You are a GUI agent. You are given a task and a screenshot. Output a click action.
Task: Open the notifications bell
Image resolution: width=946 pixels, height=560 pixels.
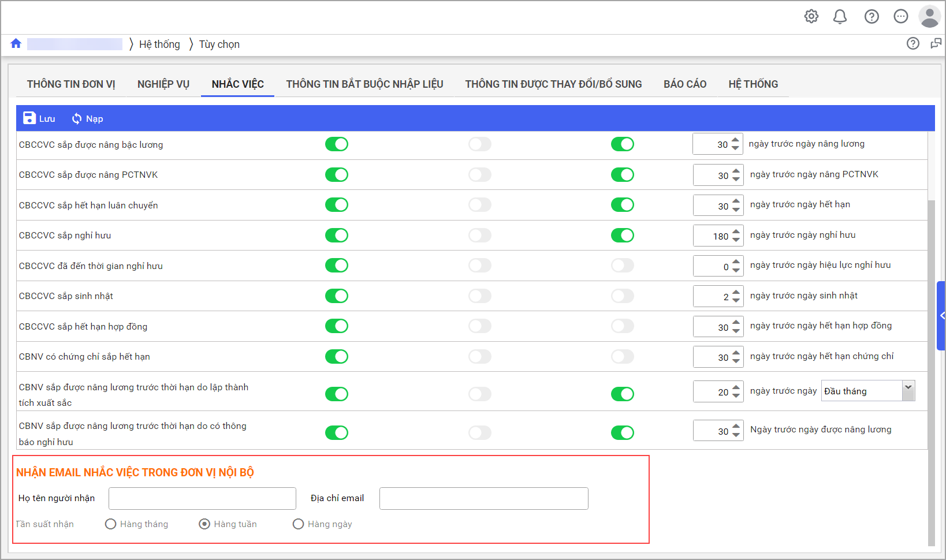(x=840, y=17)
